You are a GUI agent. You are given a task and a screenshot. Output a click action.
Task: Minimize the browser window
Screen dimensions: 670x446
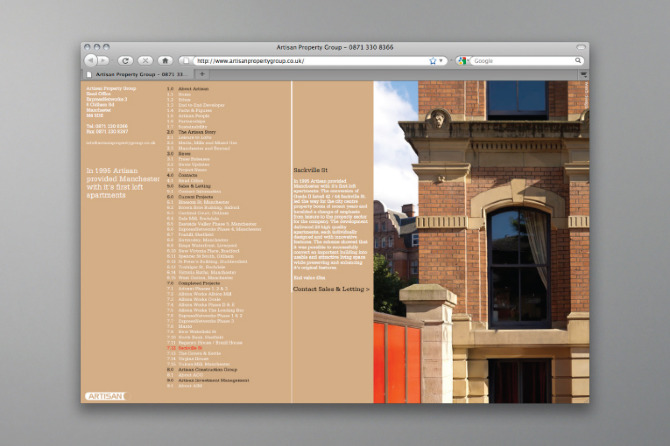point(97,47)
